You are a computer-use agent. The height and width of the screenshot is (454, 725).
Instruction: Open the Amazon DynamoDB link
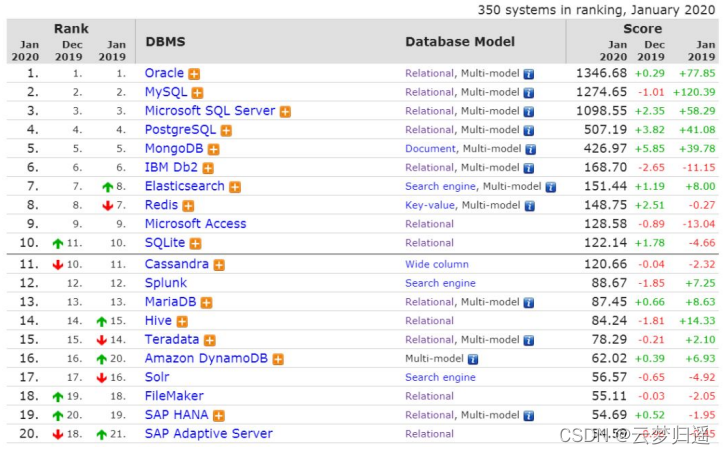[x=206, y=358]
